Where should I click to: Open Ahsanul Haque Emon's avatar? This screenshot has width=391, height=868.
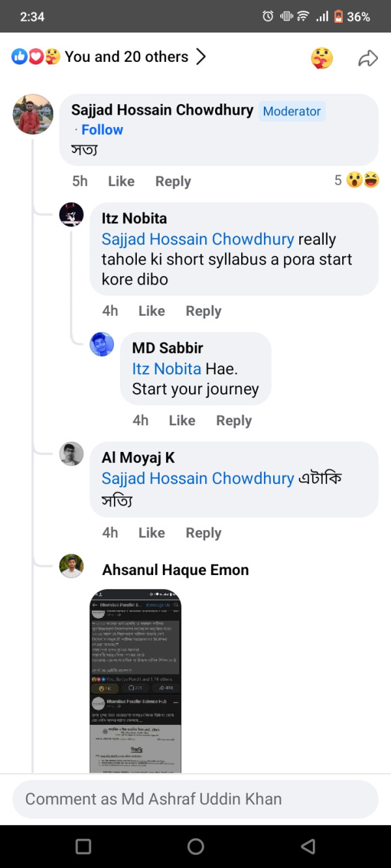[x=72, y=566]
